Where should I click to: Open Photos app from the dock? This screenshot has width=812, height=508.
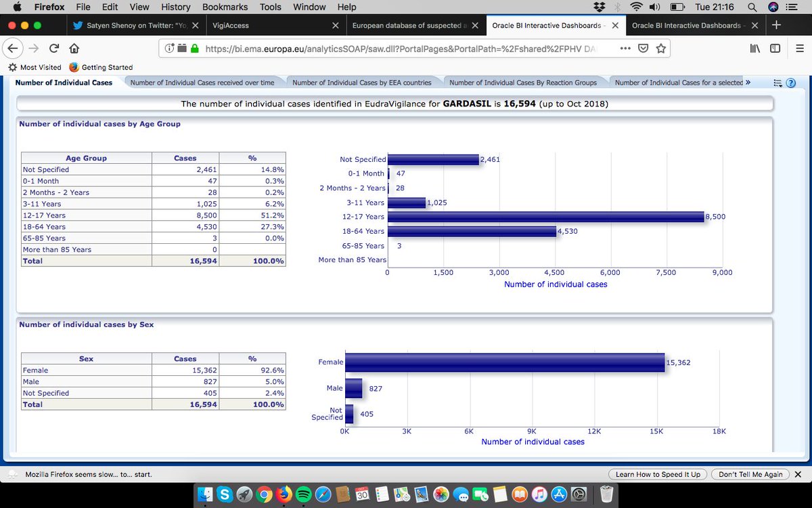(x=441, y=494)
